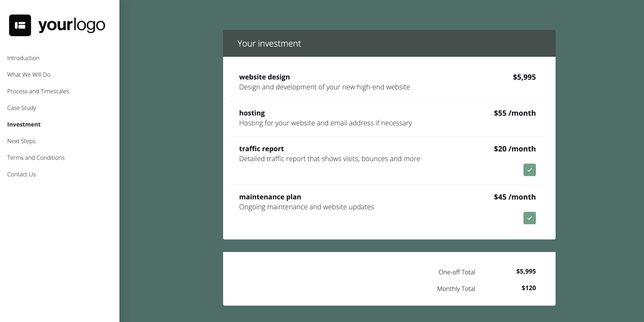The width and height of the screenshot is (644, 322).
Task: Click the black square logo icon
Action: tap(20, 25)
